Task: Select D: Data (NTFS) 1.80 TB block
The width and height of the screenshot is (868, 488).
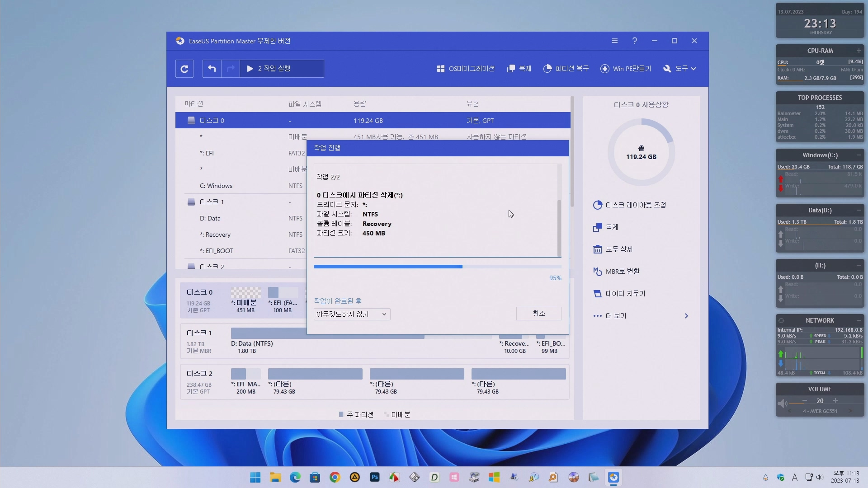Action: pos(361,341)
